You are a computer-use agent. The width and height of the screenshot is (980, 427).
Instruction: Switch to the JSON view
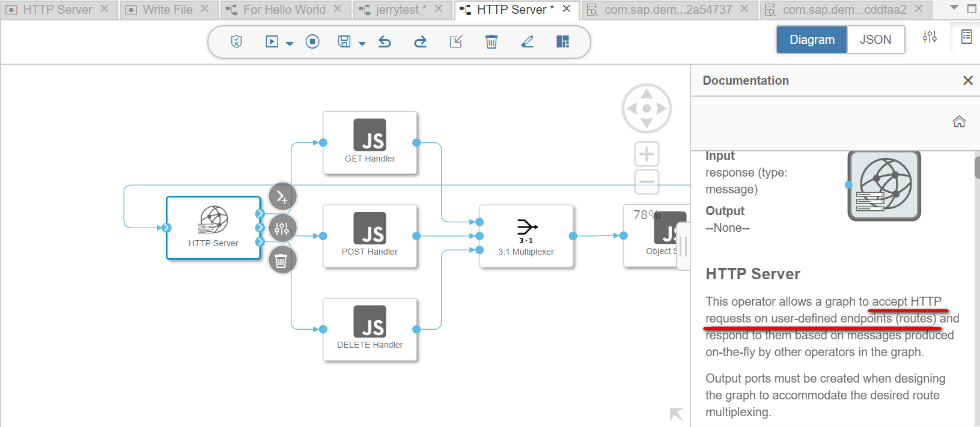[875, 40]
